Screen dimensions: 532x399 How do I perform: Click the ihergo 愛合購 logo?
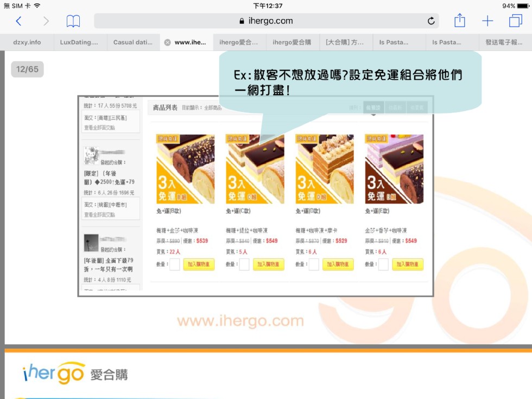(x=75, y=373)
